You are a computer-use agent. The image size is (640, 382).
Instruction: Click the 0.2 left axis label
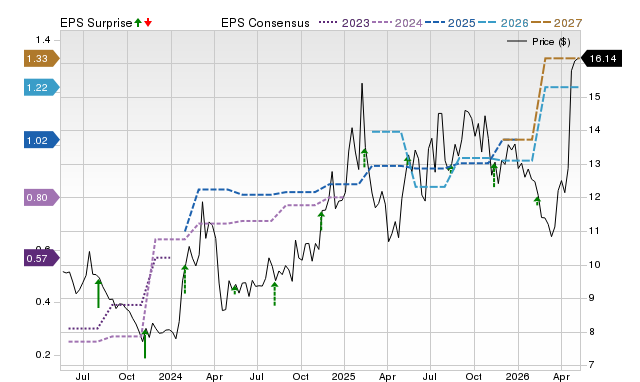pyautogui.click(x=43, y=355)
